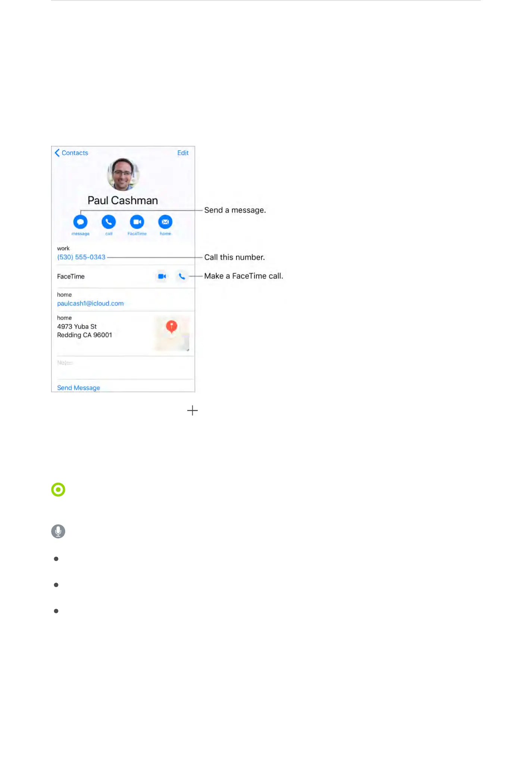
Task: Tap the round call icon under Paul Cashman
Action: (x=109, y=222)
